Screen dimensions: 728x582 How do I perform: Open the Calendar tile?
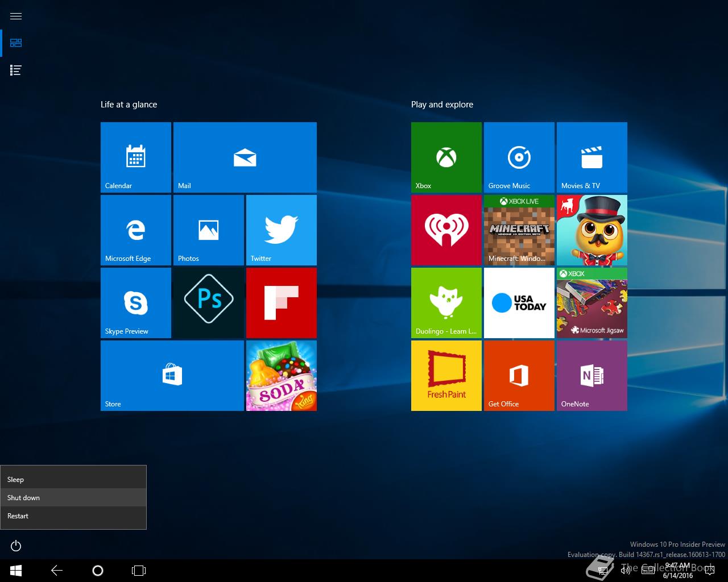coord(136,157)
